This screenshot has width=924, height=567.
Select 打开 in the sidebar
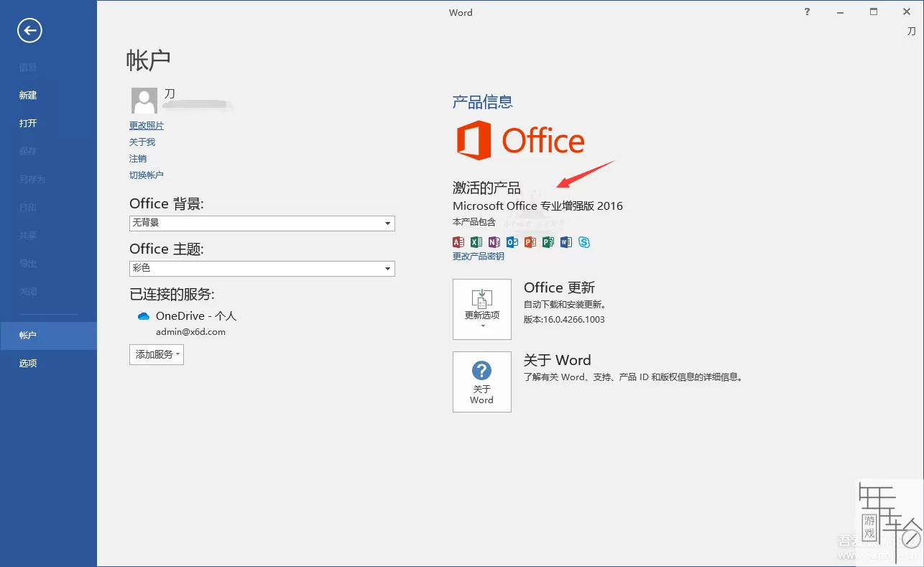[48, 123]
